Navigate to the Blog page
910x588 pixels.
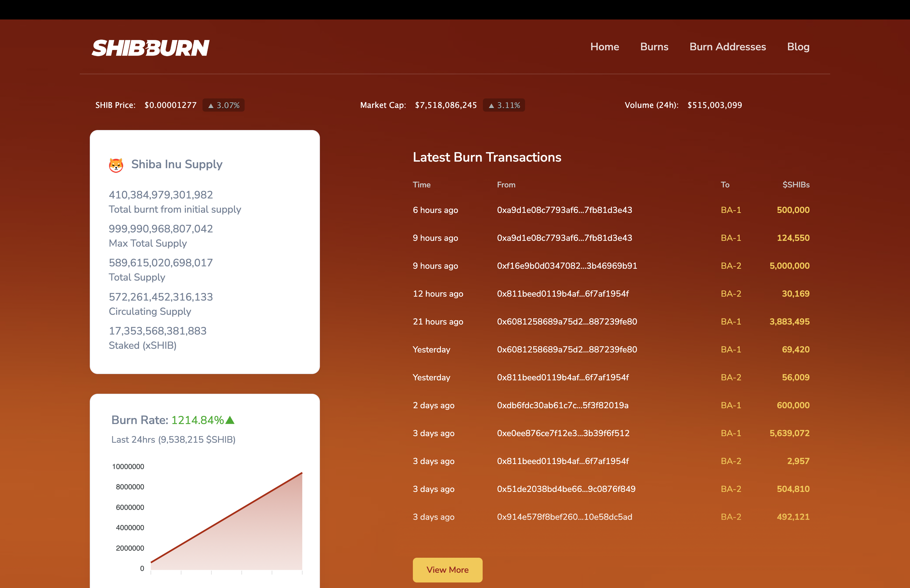tap(798, 47)
